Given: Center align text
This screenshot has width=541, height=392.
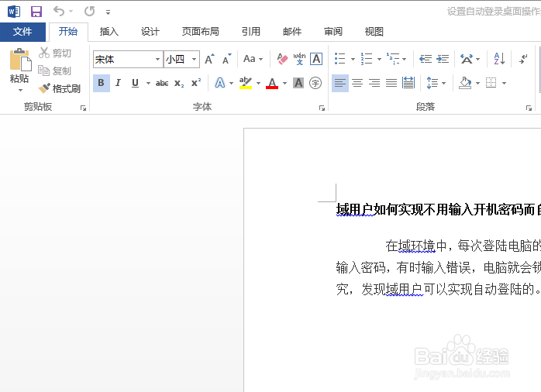Looking at the screenshot, I should click(x=357, y=83).
